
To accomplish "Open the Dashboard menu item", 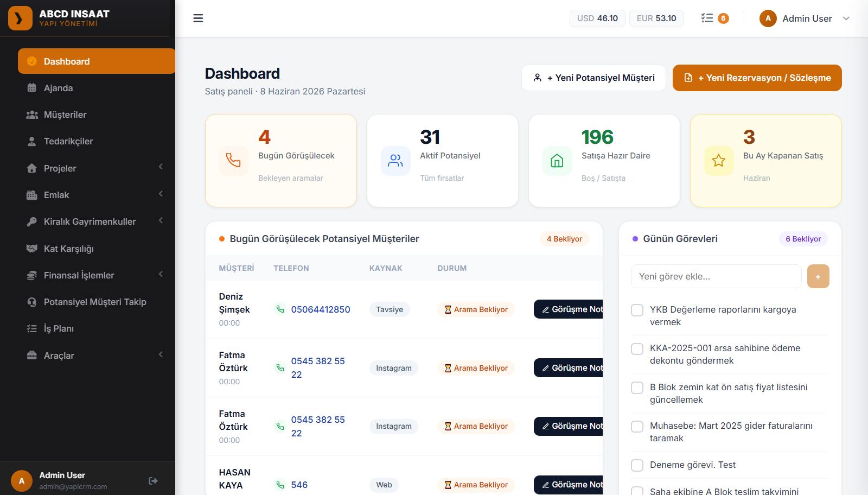I will click(97, 61).
